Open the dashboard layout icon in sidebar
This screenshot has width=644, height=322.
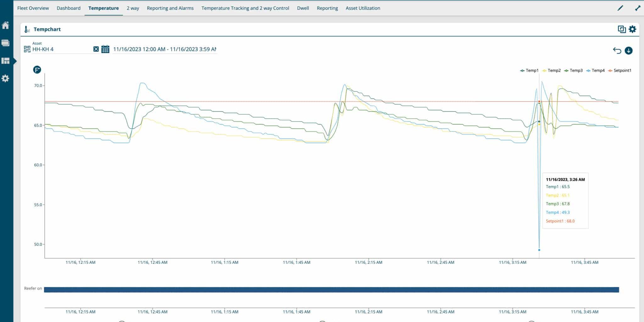6,61
